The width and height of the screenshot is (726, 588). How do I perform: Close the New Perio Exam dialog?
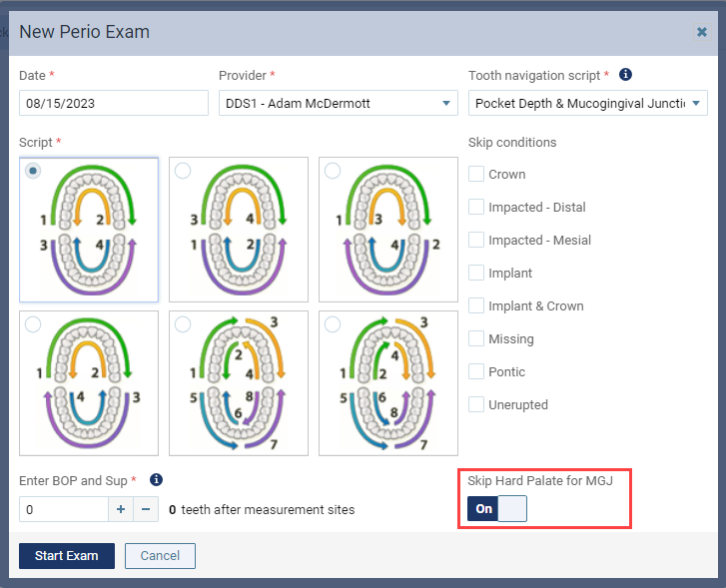[x=702, y=32]
